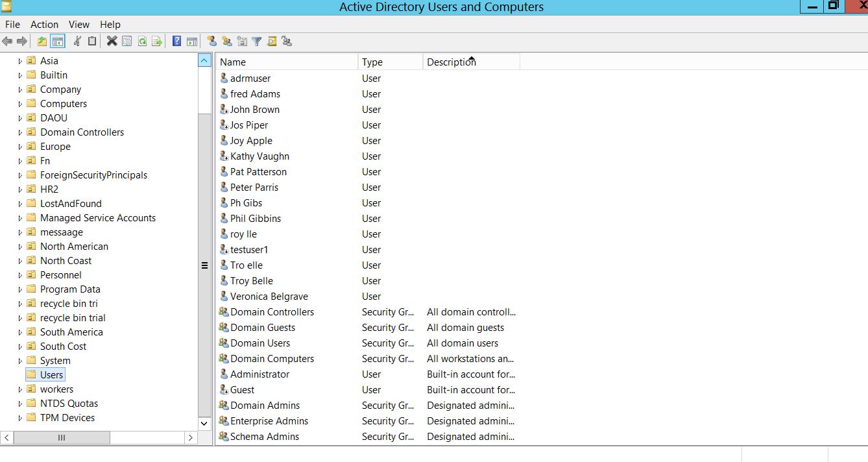Click the Refresh toolbar icon
Screen dimensions: 868x462
pyautogui.click(x=142, y=42)
